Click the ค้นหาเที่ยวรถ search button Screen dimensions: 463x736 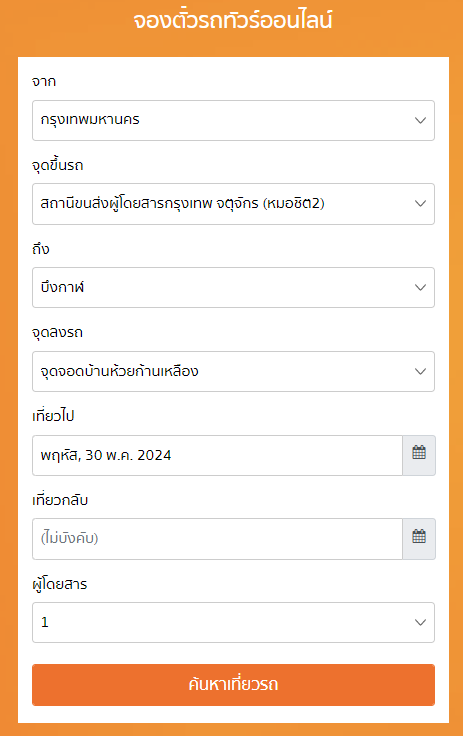[x=233, y=684]
